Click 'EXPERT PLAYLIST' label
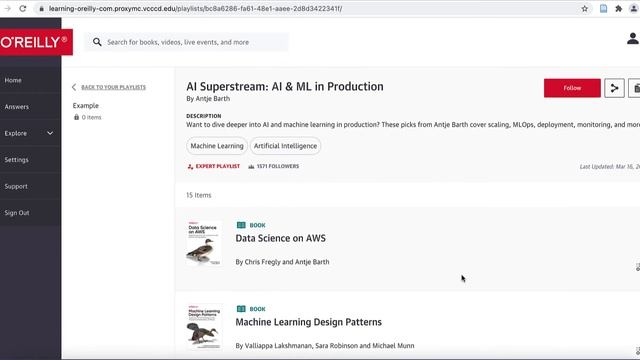The height and width of the screenshot is (360, 640). tap(218, 167)
